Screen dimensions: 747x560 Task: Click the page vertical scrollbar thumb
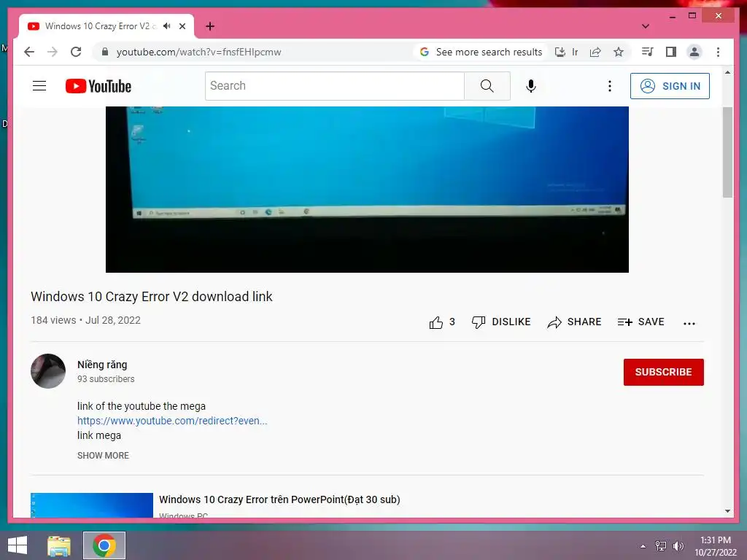[x=727, y=152]
